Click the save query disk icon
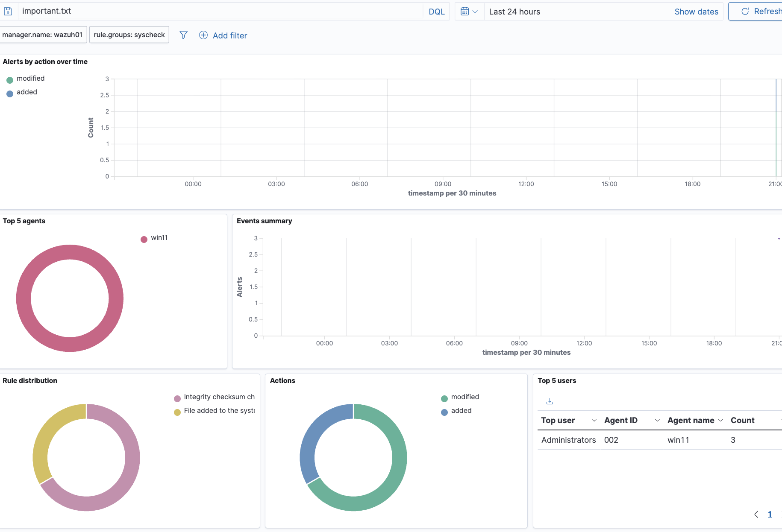The height and width of the screenshot is (532, 782). 8,12
